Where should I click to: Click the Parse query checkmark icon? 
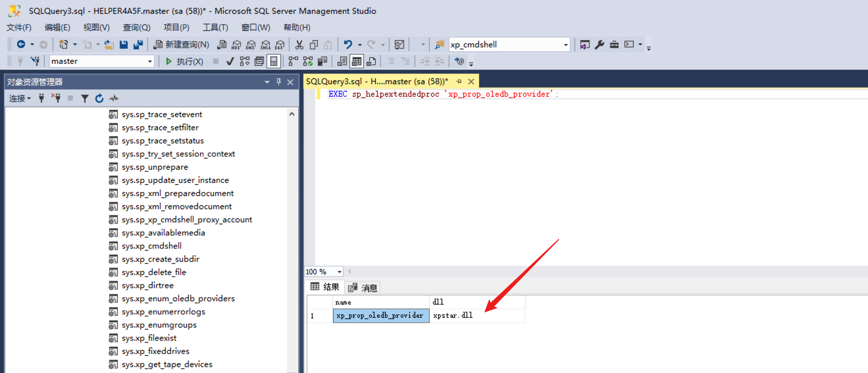coord(230,61)
